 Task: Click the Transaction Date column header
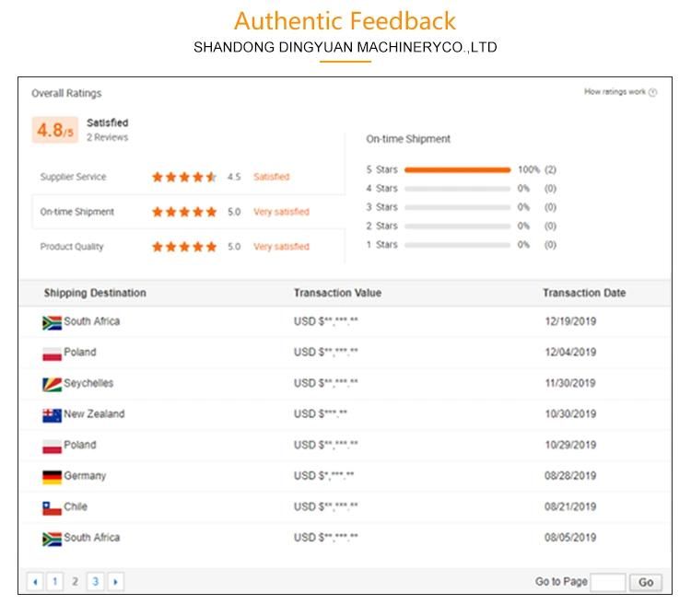click(584, 293)
